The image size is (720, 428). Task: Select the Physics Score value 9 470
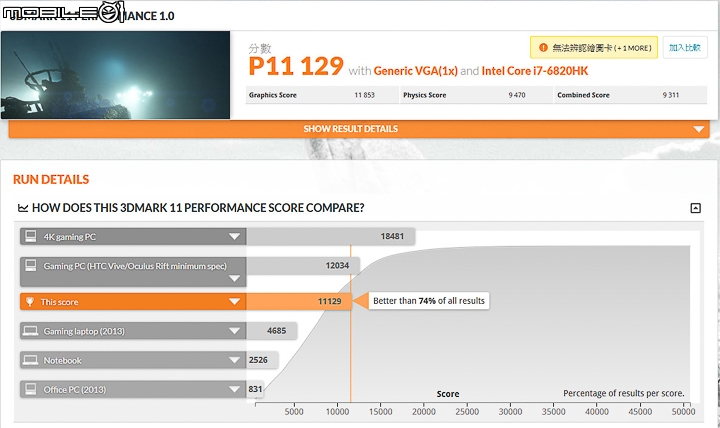517,95
